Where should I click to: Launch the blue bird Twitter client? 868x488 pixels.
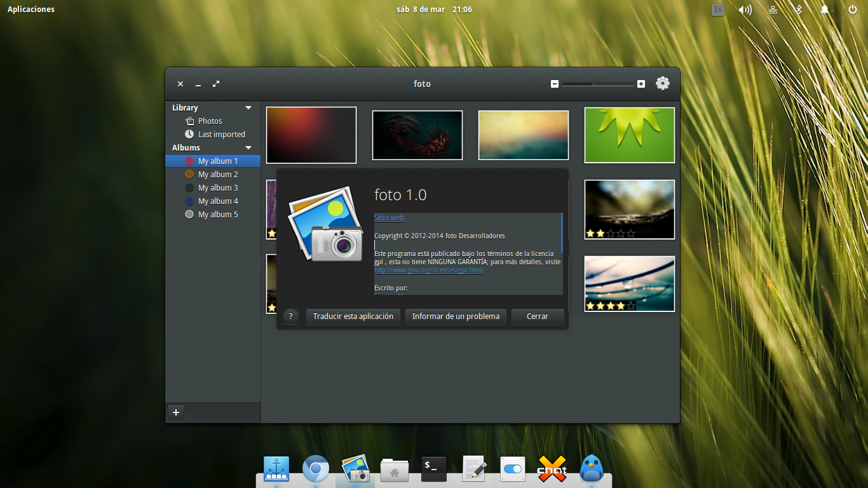coord(592,469)
